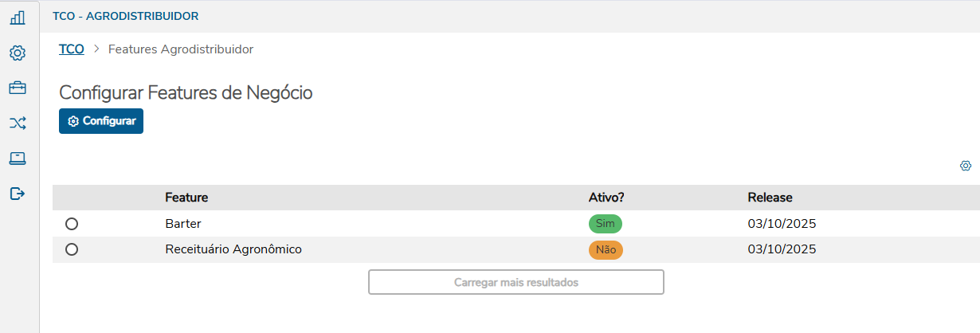
Task: Open the bar chart dashboard sidebar icon
Action: 18,18
